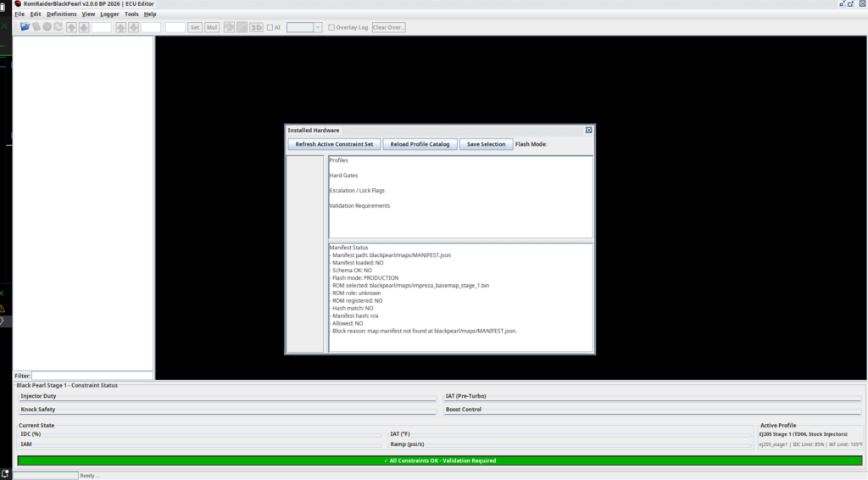Screen dimensions: 868x480
Task: Click into the Filter text field
Action: point(92,375)
